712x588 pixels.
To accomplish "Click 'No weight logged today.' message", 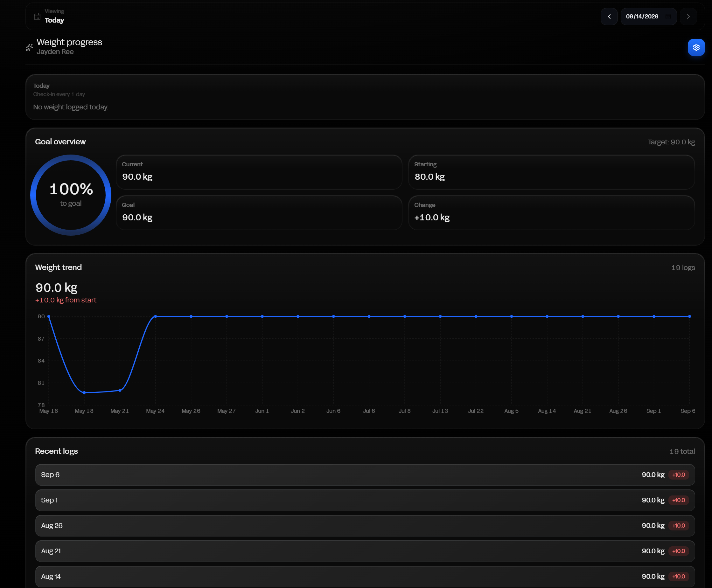I will pyautogui.click(x=71, y=107).
